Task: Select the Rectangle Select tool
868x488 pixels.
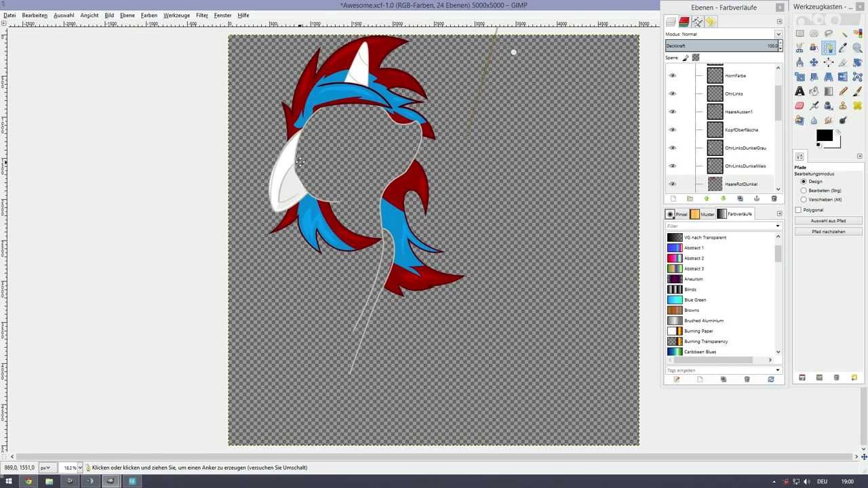Action: coord(800,33)
